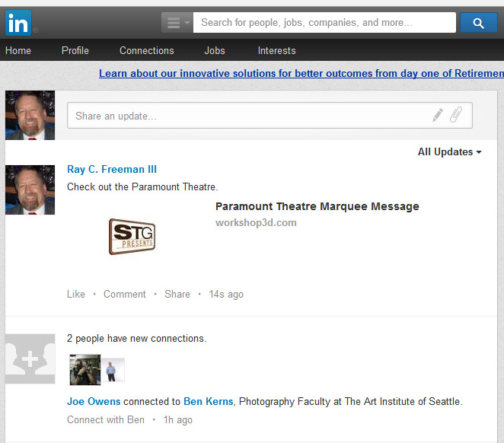The width and height of the screenshot is (504, 443).
Task: Click the add connections placeholder icon
Action: (x=30, y=359)
